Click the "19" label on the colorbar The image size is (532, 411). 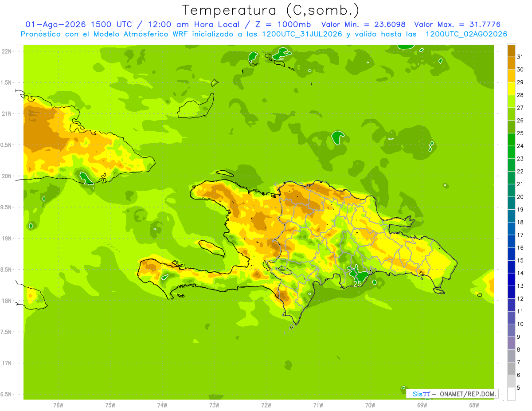pos(520,210)
